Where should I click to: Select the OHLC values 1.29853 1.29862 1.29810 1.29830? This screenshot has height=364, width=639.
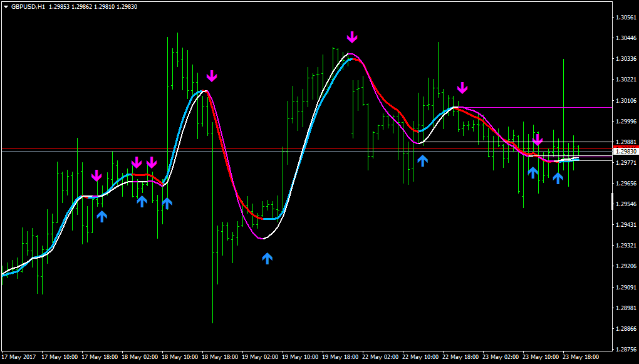[93, 7]
